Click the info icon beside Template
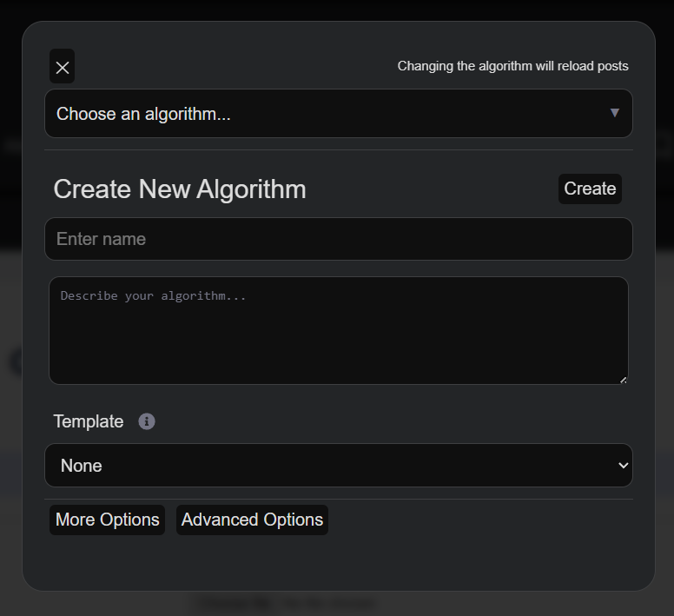Image resolution: width=674 pixels, height=616 pixels. (147, 421)
